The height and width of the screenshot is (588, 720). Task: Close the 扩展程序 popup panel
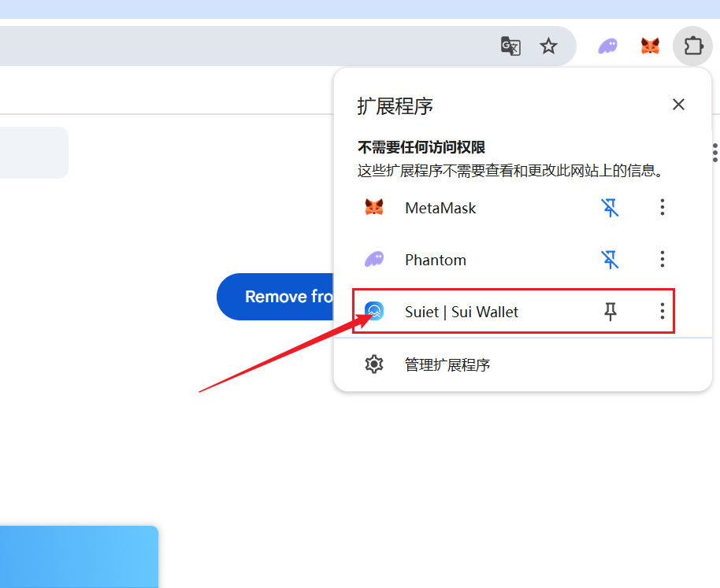[x=678, y=105]
